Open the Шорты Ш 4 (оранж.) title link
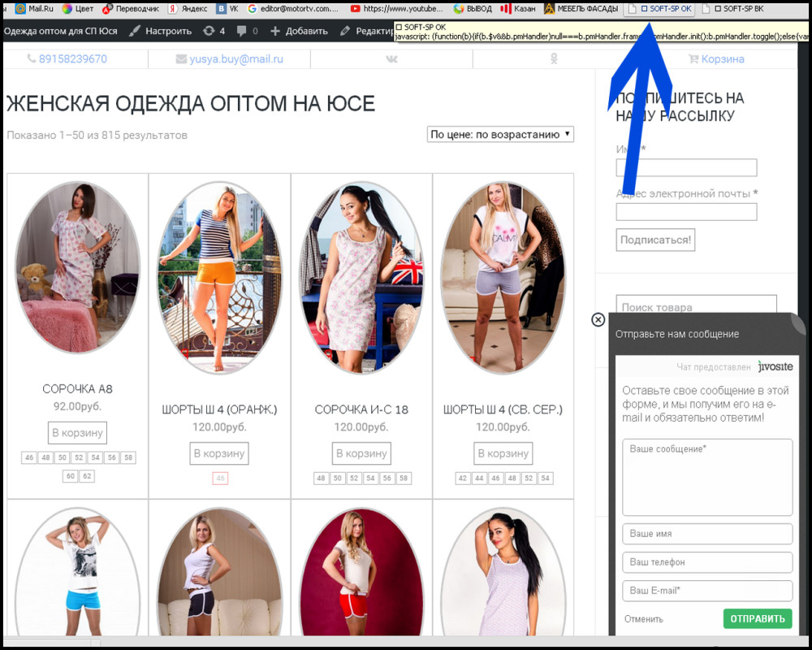 [x=219, y=409]
